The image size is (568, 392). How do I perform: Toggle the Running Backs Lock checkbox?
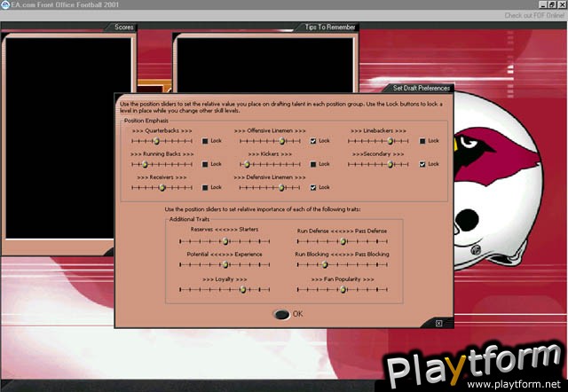[205, 164]
